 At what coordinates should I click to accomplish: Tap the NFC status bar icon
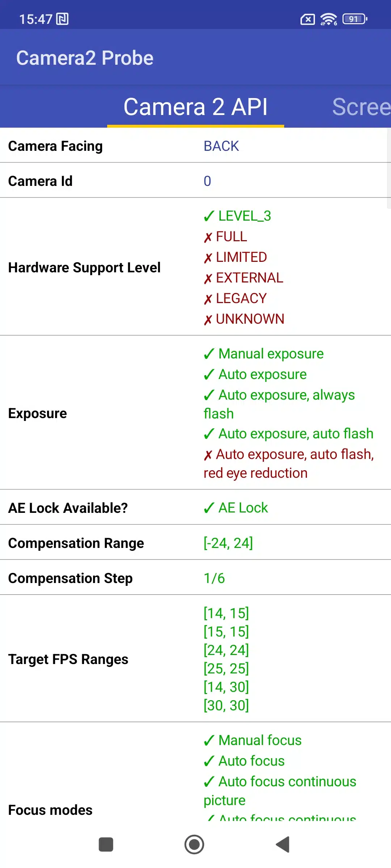coord(62,19)
